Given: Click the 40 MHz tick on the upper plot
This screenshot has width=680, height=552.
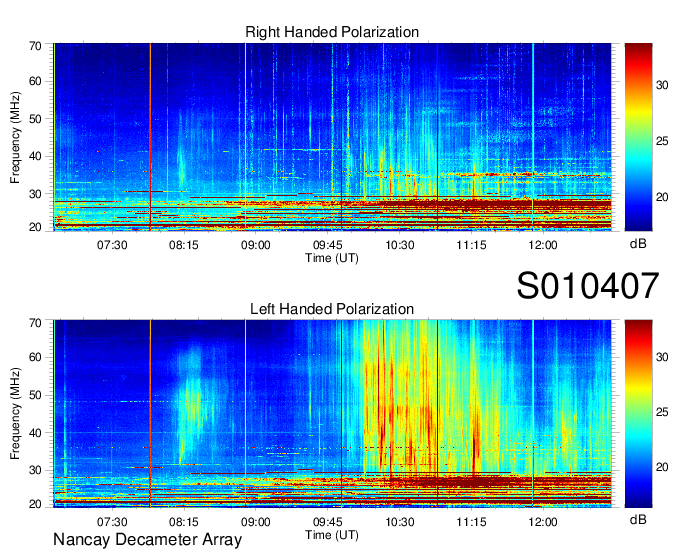Looking at the screenshot, I should click(x=36, y=157).
